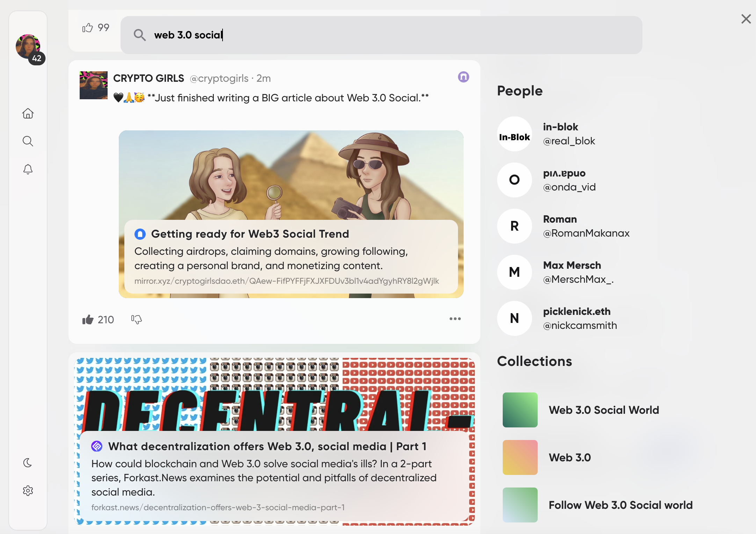756x534 pixels.
Task: Open the CRYPTO GIRLS profile thumbnail
Action: (x=94, y=85)
